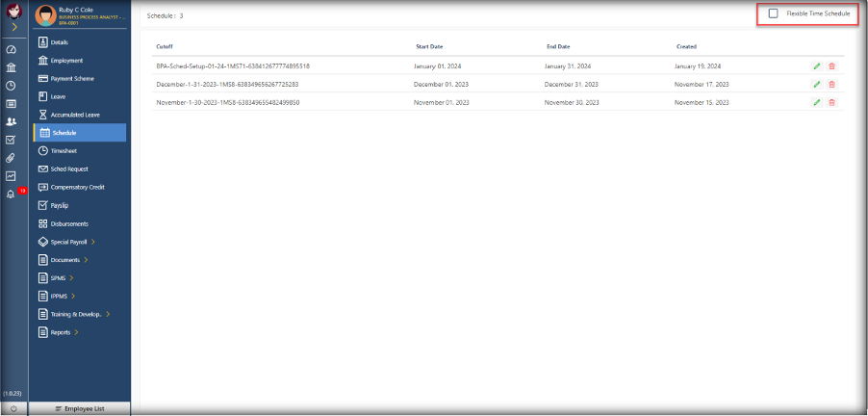Sort by the Start Date column header

click(428, 46)
